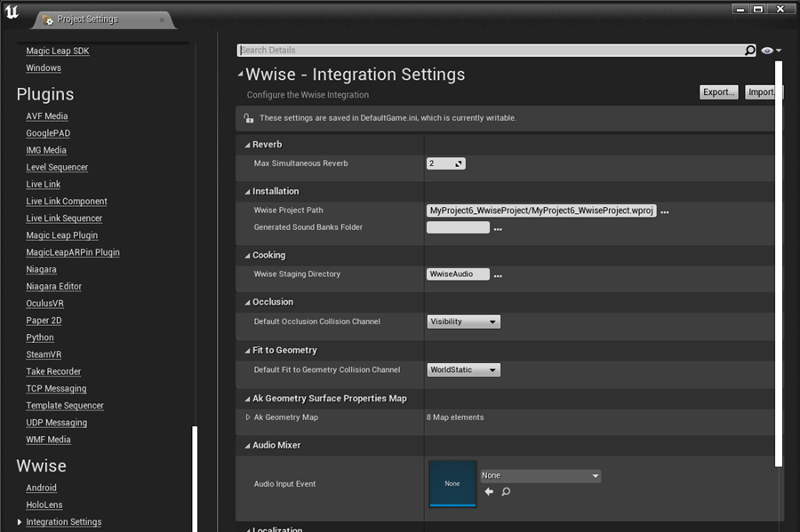
Task: Open the view options eye icon dropdown
Action: point(771,51)
